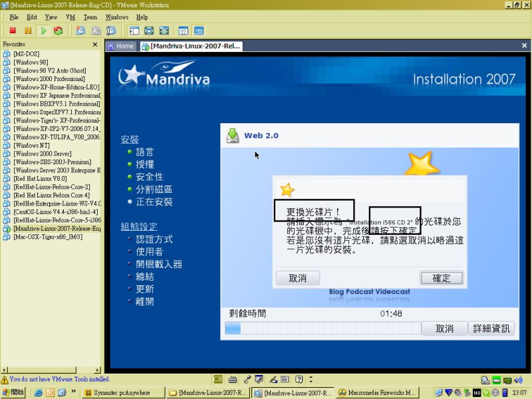Image resolution: width=532 pixels, height=399 pixels.
Task: Open the View menu
Action: tap(51, 17)
